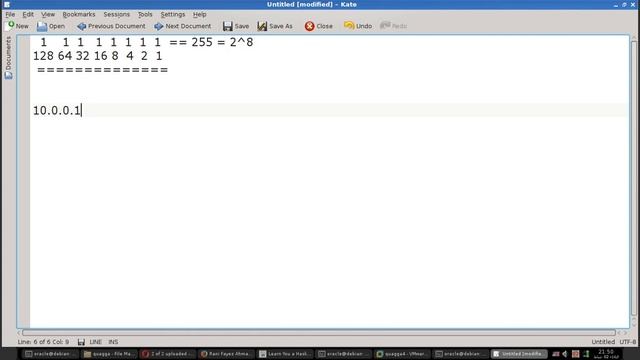The width and height of the screenshot is (640, 360).
Task: Open the Tools menu
Action: [145, 14]
